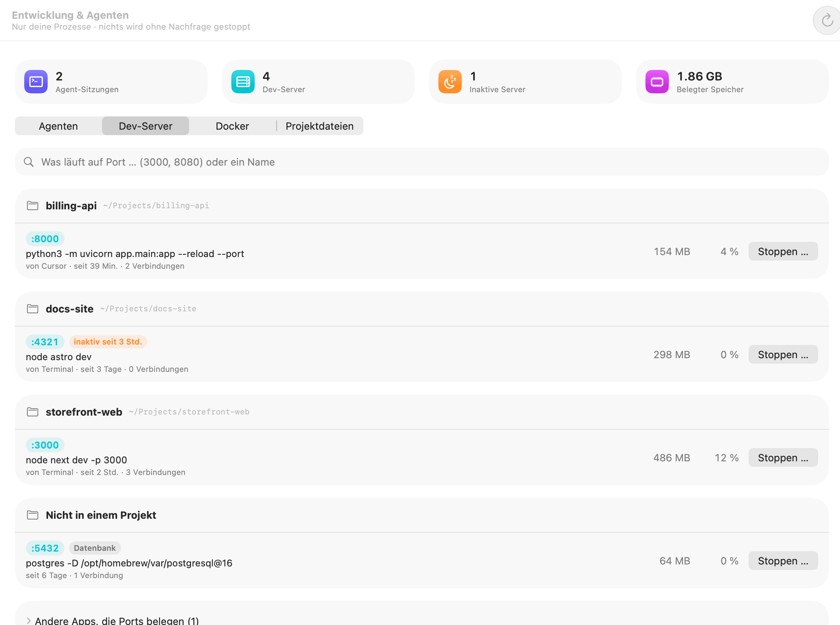Screen dimensions: 840x625
Task: Click the 298 MB memory value
Action: (x=672, y=355)
